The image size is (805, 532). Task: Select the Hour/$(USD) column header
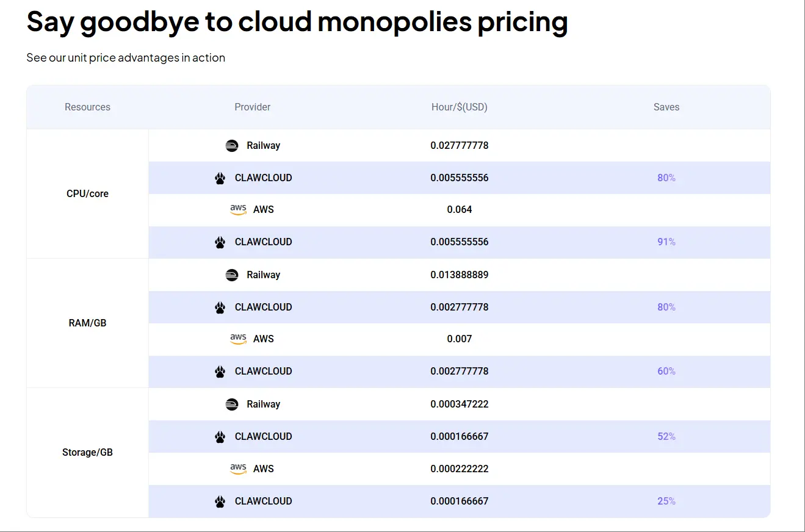(x=459, y=107)
